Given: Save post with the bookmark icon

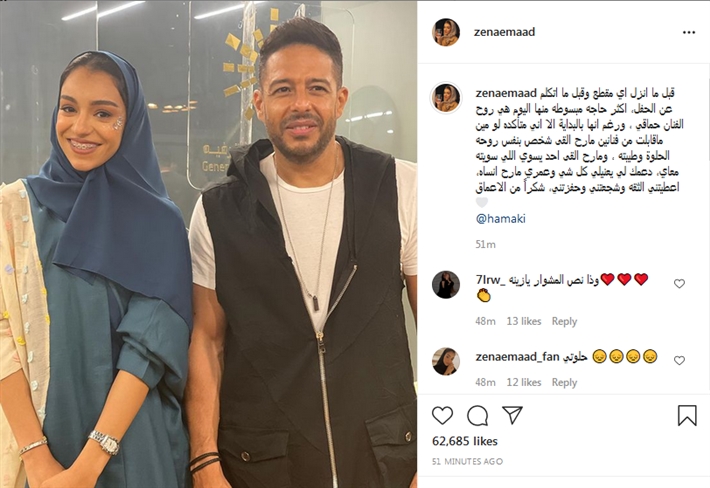Looking at the screenshot, I should [x=687, y=415].
